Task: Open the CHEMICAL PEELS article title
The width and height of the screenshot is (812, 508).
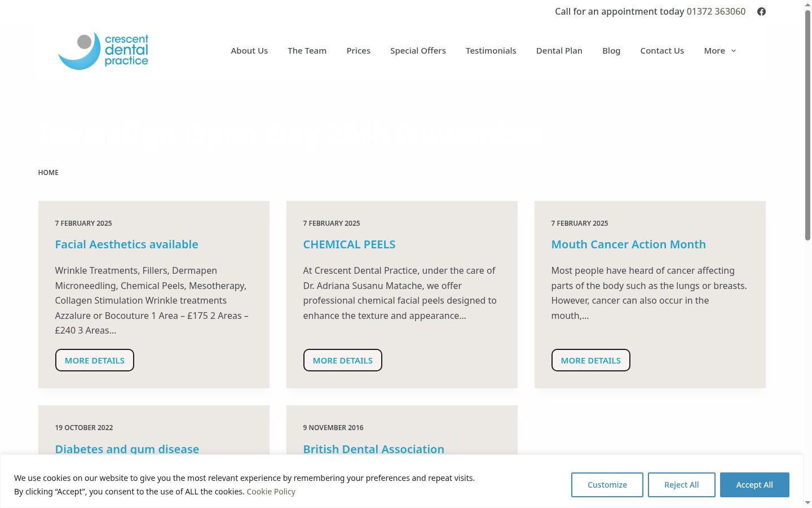Action: 350,244
